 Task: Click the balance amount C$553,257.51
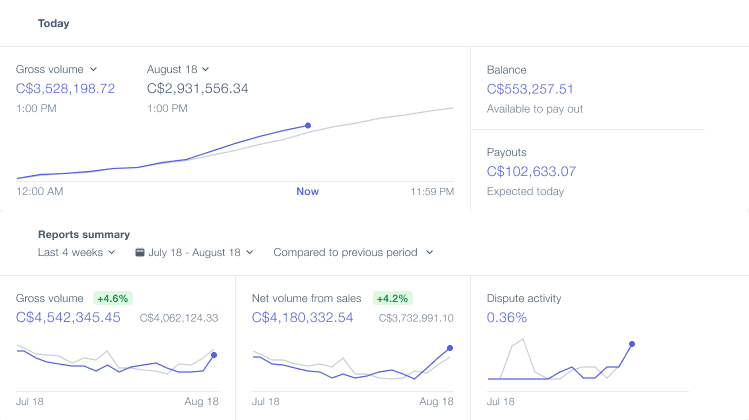click(x=530, y=89)
